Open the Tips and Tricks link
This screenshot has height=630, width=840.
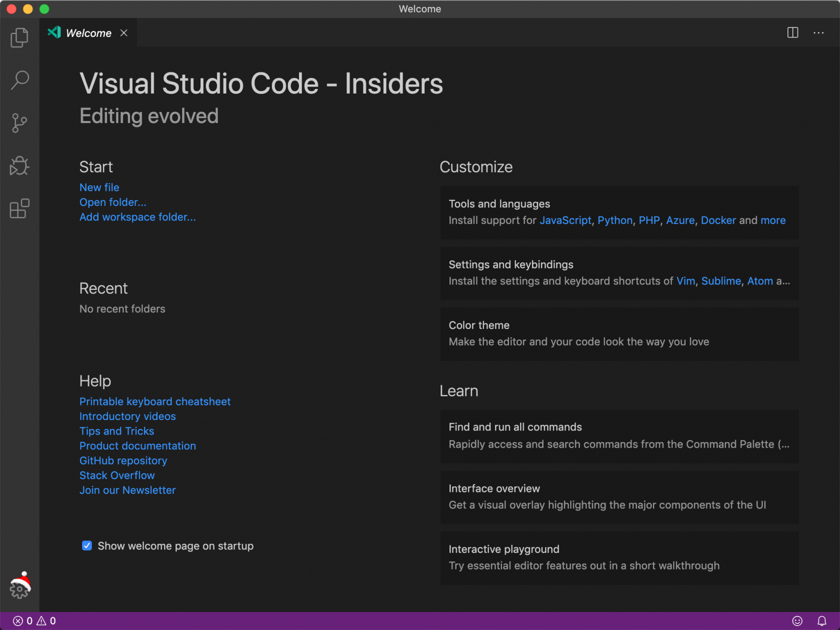click(x=116, y=431)
